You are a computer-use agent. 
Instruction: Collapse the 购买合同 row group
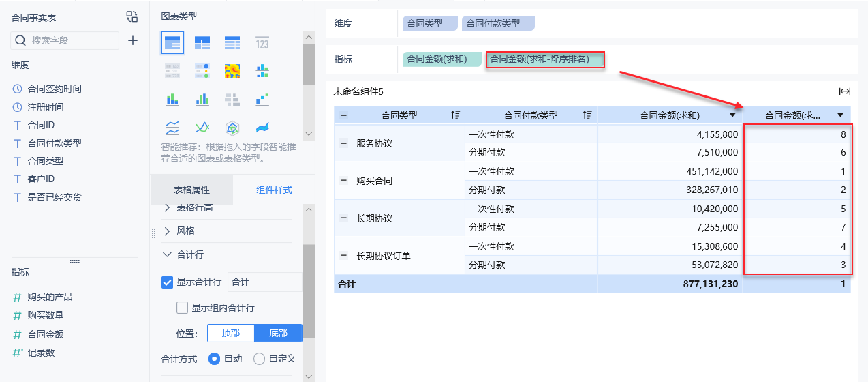click(x=343, y=181)
